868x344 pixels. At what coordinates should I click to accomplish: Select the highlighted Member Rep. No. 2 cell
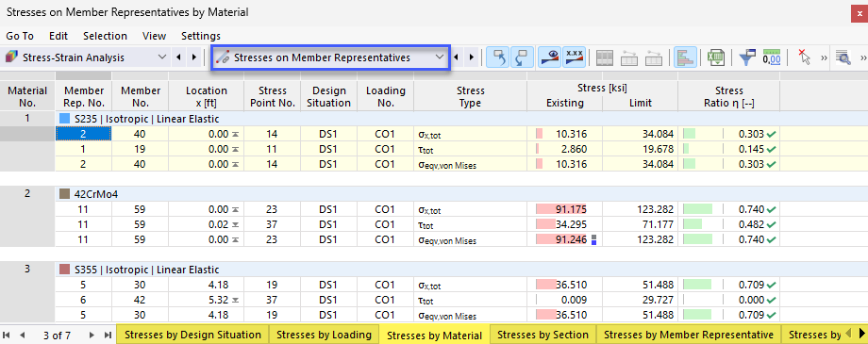pyautogui.click(x=84, y=134)
